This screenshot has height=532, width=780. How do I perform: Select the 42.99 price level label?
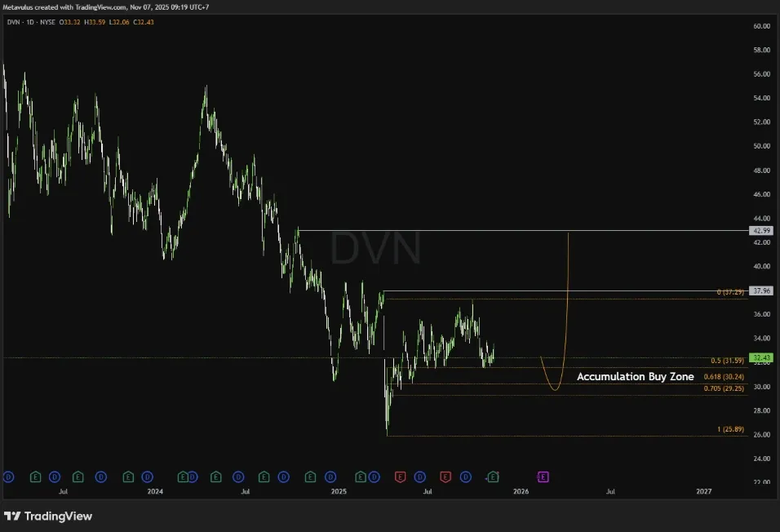click(760, 231)
